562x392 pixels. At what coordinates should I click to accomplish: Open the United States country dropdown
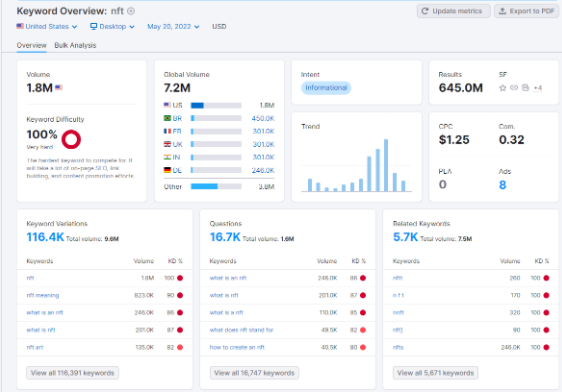coord(47,27)
